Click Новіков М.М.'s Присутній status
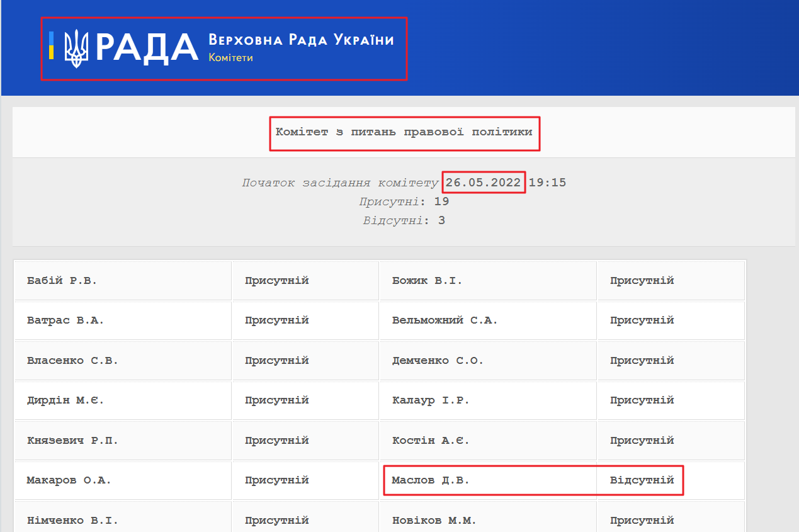 [642, 520]
